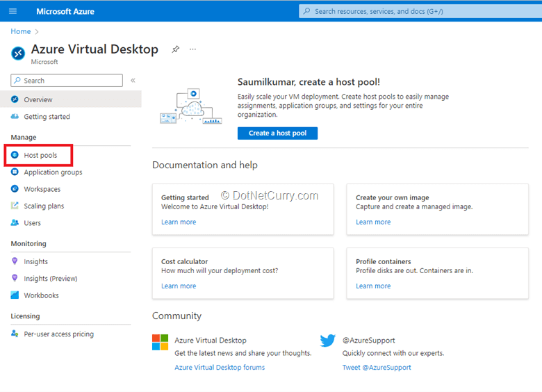Screen dimensions: 542x392
Task: Click Learn more under Cost calculator
Action: pos(179,286)
